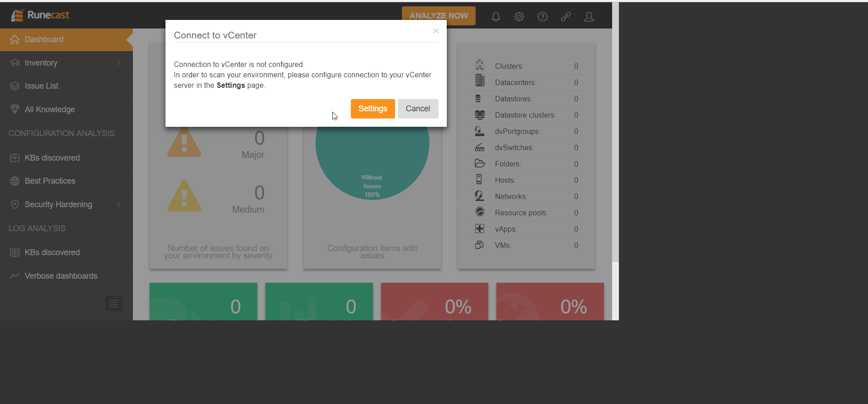The height and width of the screenshot is (404, 868).
Task: Click the LOG ANALYSIS section heading
Action: pos(37,228)
